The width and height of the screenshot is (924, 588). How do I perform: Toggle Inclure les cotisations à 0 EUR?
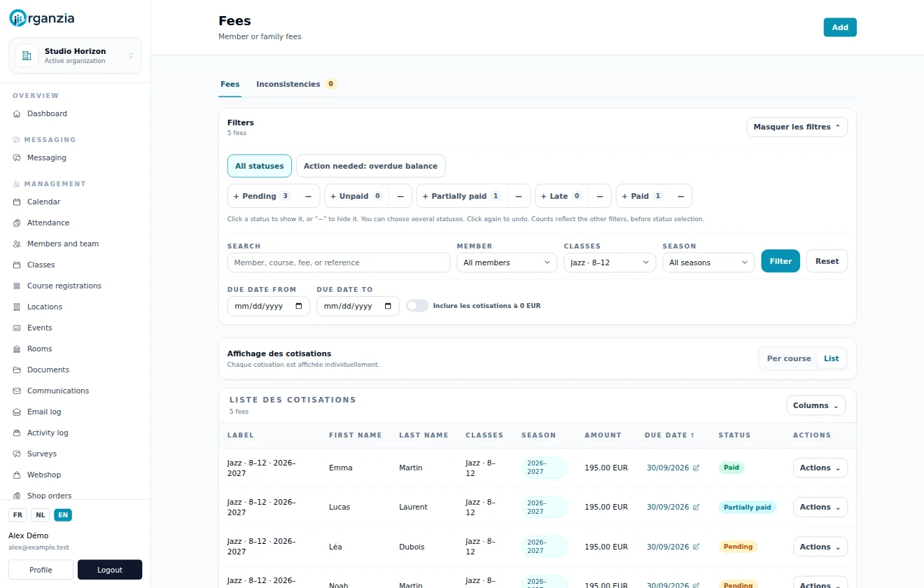417,306
